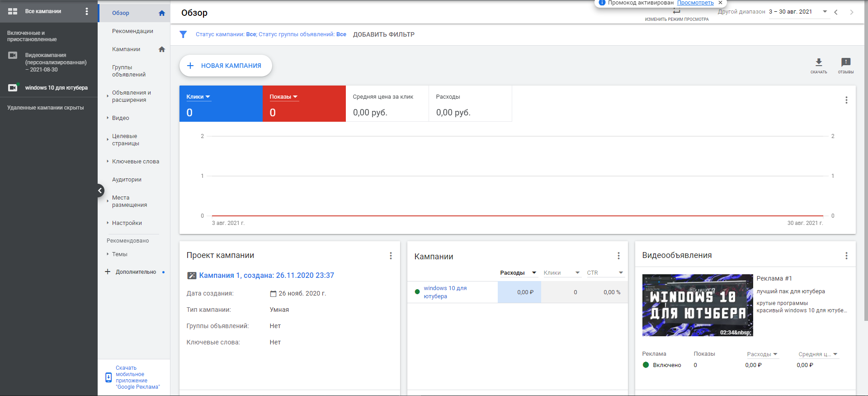Open the Показы metric dropdown
The height and width of the screenshot is (396, 868).
coord(284,97)
